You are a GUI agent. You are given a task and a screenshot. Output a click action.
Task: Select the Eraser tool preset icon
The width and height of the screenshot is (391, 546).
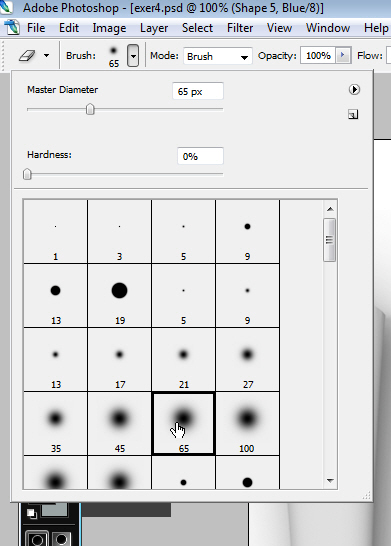pyautogui.click(x=27, y=55)
